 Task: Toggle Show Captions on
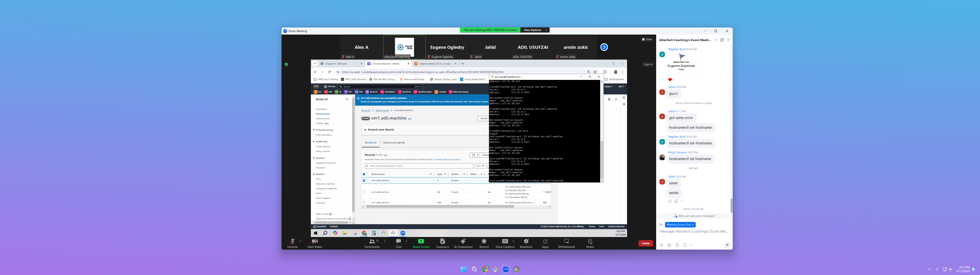tap(505, 243)
